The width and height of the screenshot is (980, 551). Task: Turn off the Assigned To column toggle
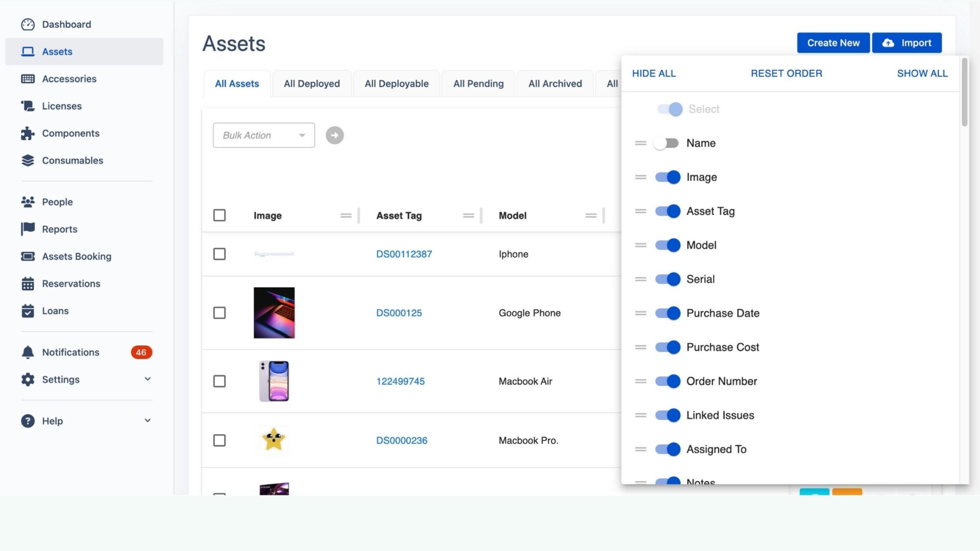click(668, 449)
